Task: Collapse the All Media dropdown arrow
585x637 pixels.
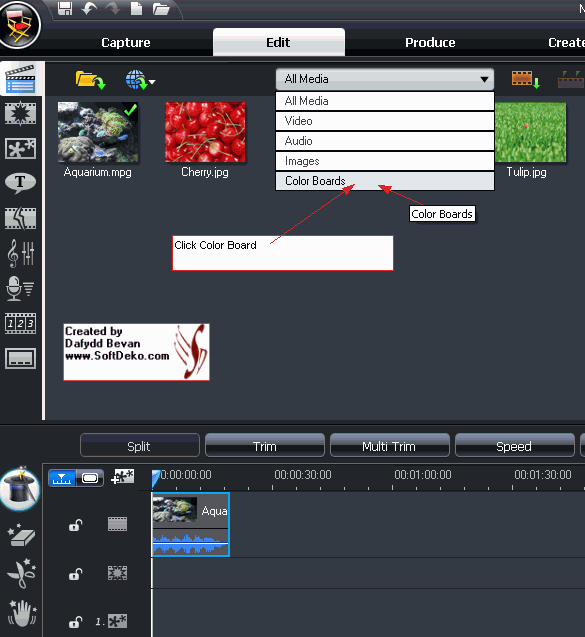Action: 484,79
